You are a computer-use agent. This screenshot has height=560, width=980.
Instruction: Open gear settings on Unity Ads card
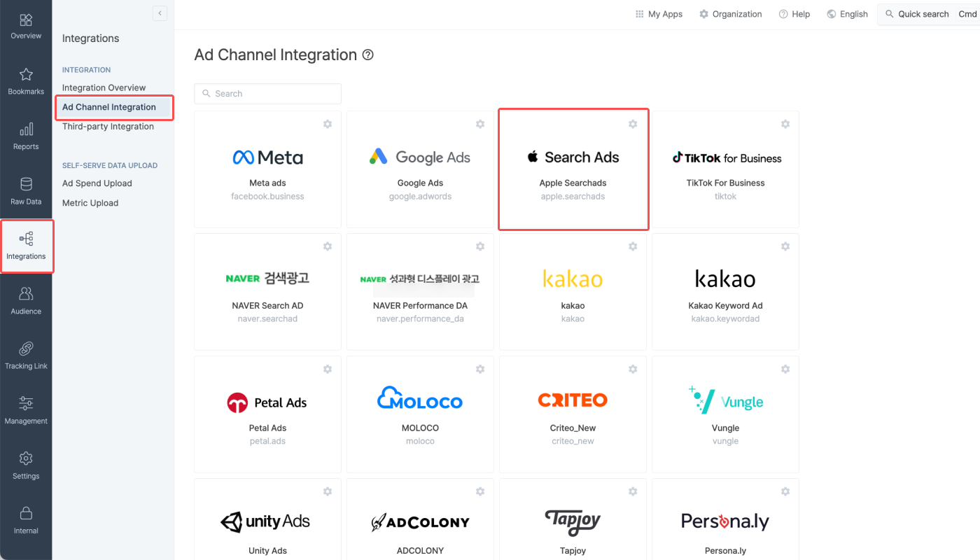coord(328,491)
